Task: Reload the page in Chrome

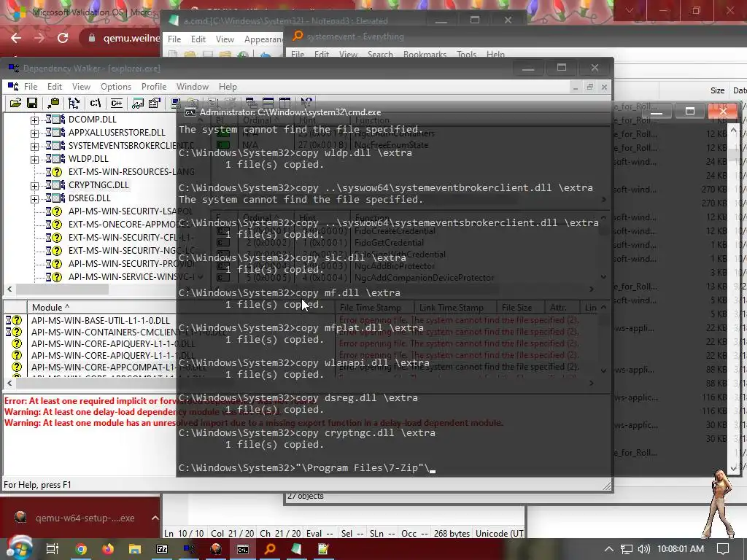Action: pos(63,38)
